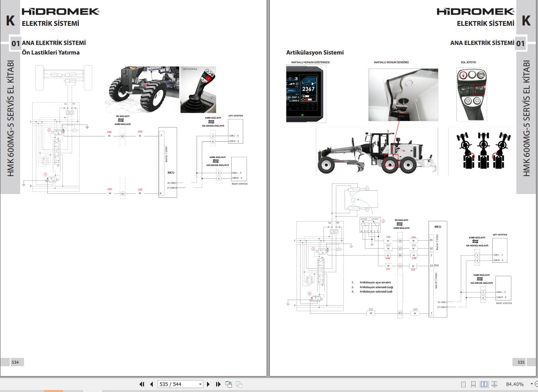The height and width of the screenshot is (392, 538).
Task: Click the left joystick photo on page 534
Action: pyautogui.click(x=198, y=90)
